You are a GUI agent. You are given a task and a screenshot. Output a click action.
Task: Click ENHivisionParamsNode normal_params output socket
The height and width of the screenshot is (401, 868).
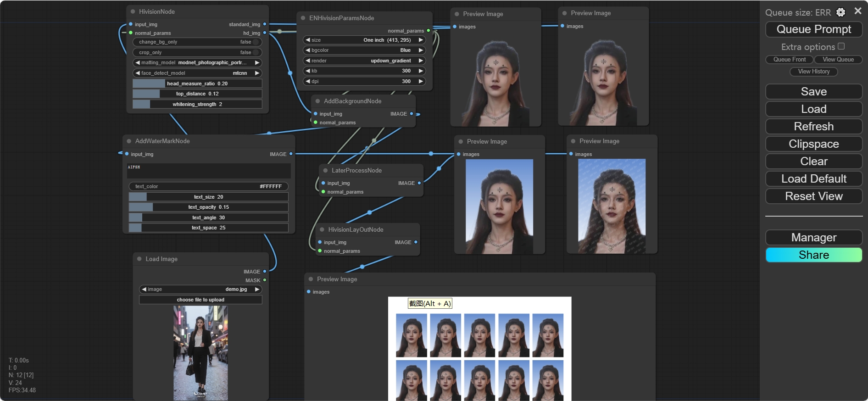[x=428, y=30]
